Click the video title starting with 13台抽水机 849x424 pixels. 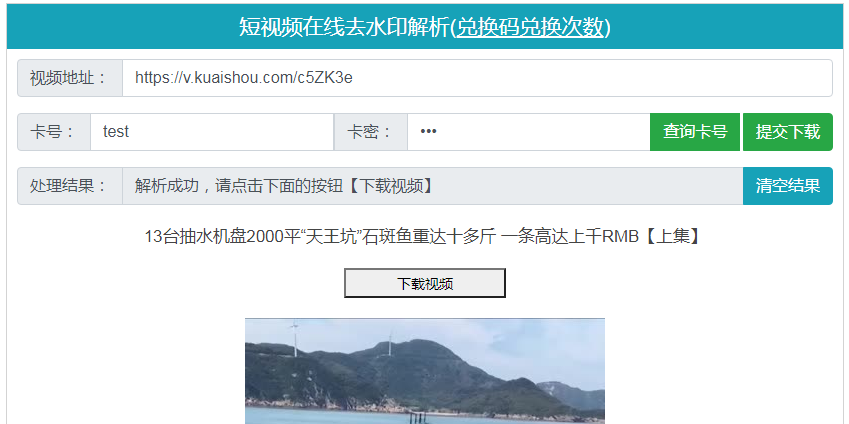424,237
